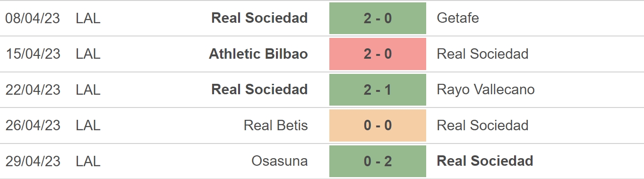Select the 2 - 1 score versus Rayo Vallecano
This screenshot has width=644, height=179.
(x=378, y=89)
